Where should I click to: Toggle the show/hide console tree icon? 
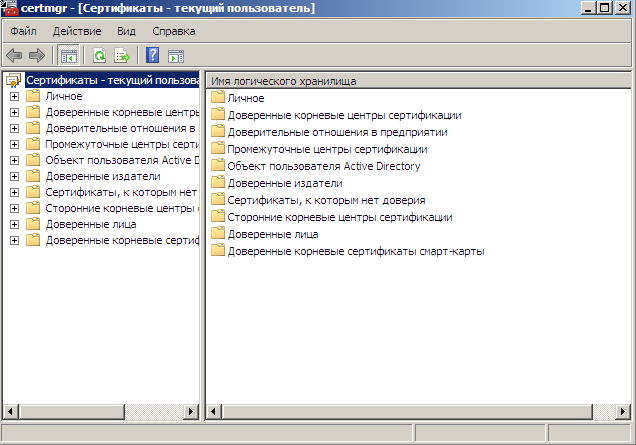[69, 56]
